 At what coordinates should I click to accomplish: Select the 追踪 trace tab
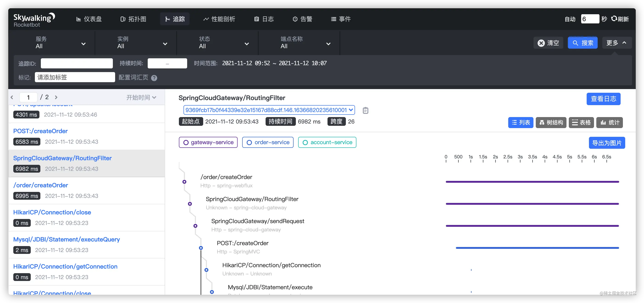point(175,19)
